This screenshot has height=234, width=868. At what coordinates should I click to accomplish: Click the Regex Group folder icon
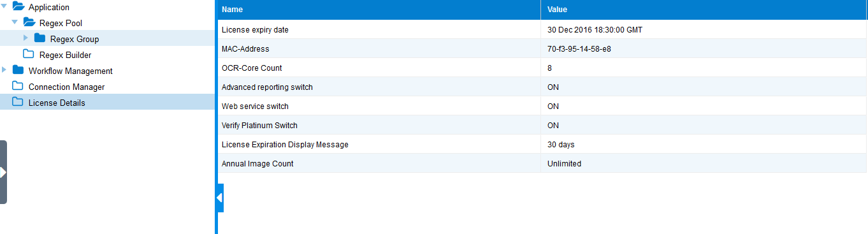click(40, 39)
